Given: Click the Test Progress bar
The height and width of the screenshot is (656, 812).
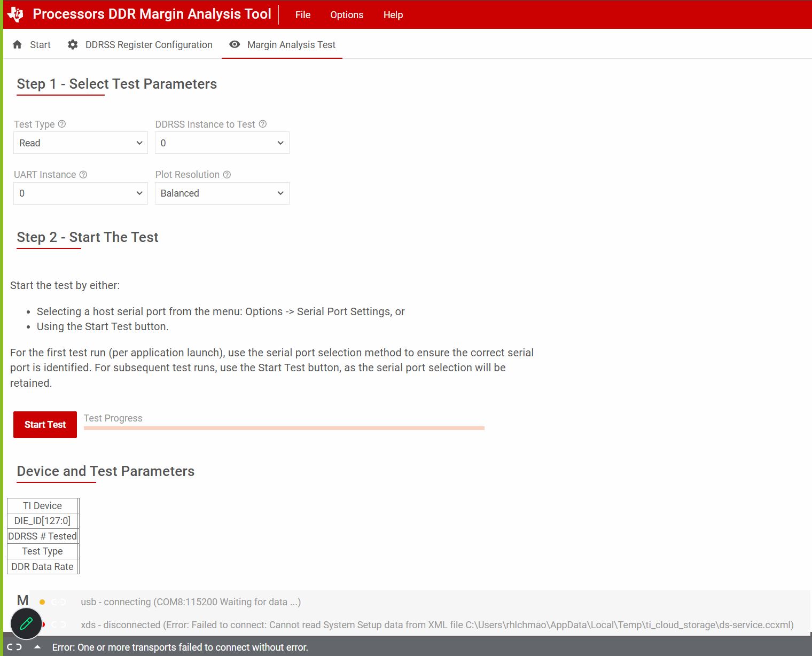Looking at the screenshot, I should tap(284, 428).
